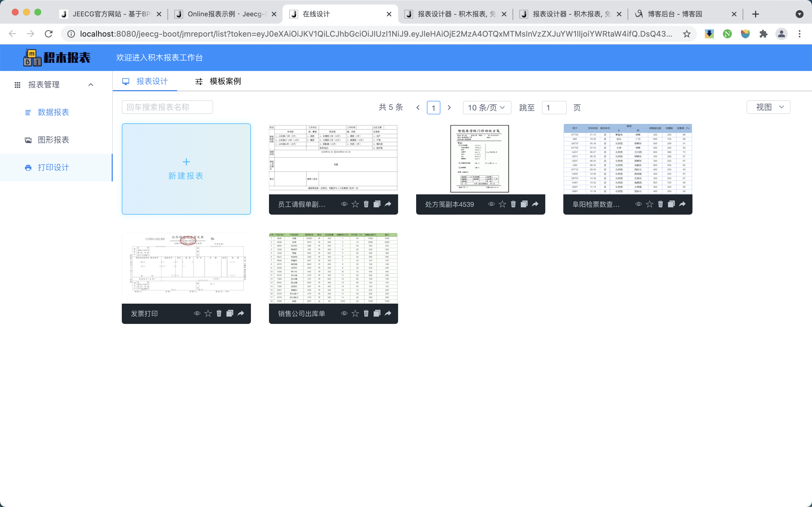This screenshot has height=507, width=812.
Task: Open the 10 条/页 page size dropdown
Action: pyautogui.click(x=487, y=108)
